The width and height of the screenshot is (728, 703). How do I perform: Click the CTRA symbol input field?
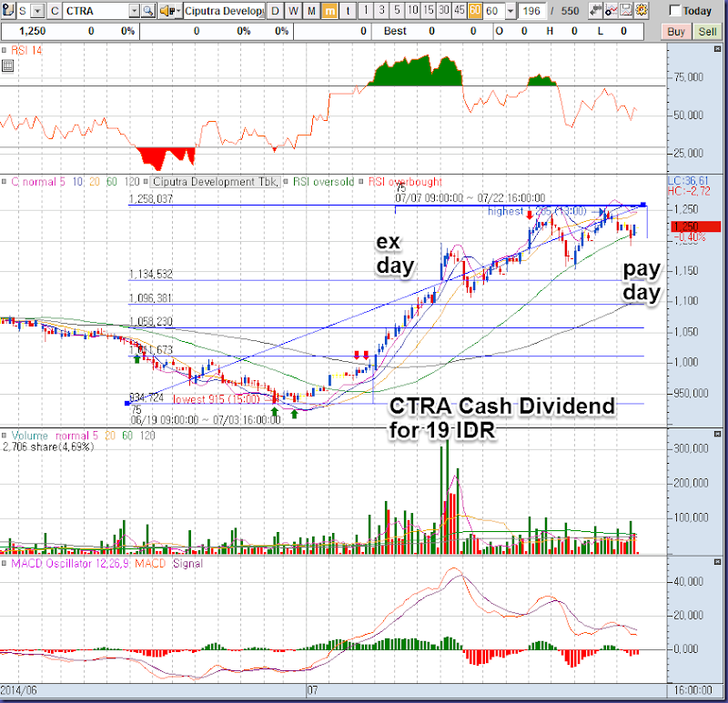tap(96, 10)
